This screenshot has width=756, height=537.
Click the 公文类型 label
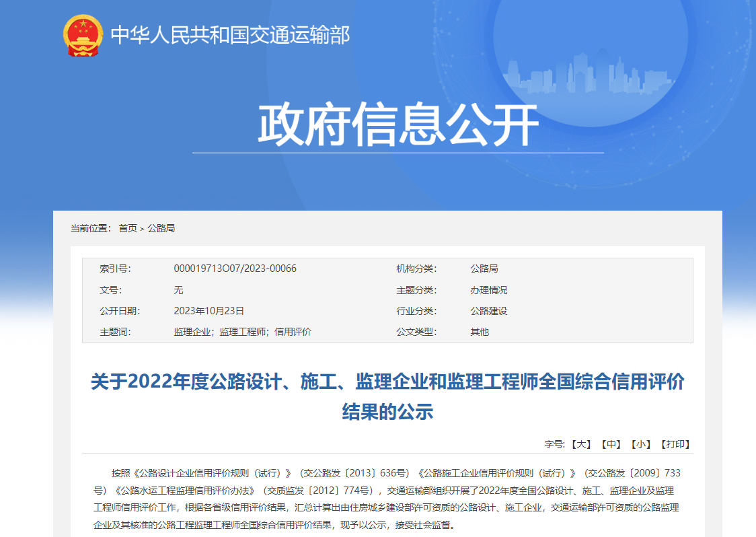coord(416,332)
